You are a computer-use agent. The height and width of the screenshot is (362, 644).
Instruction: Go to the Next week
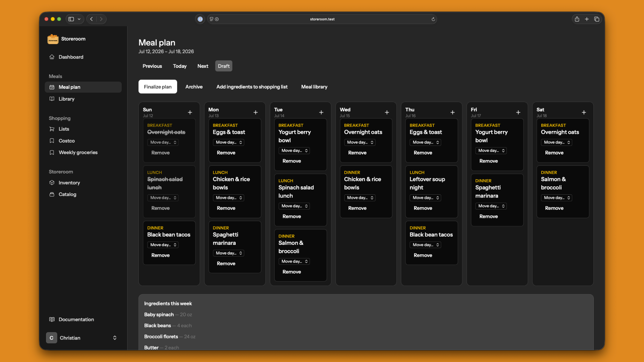pyautogui.click(x=203, y=66)
